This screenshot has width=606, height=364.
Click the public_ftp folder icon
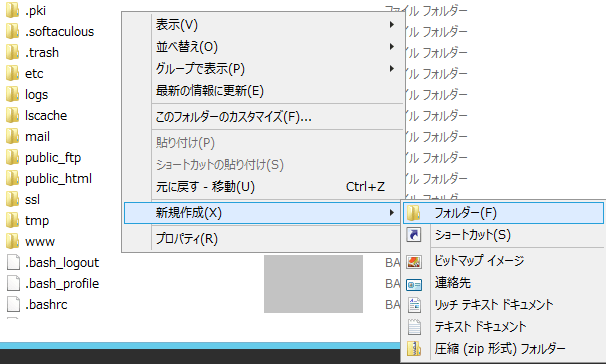(x=12, y=157)
